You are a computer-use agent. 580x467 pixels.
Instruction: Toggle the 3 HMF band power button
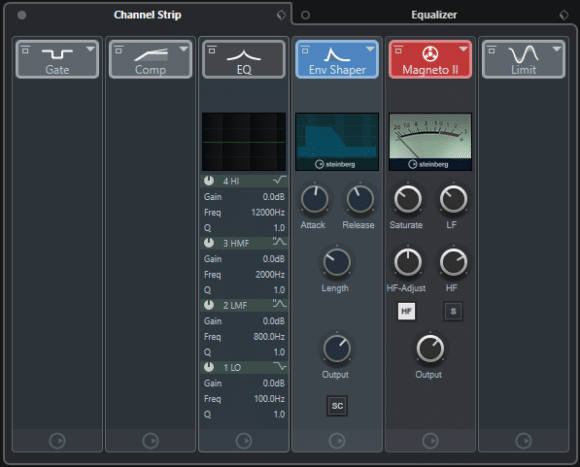(x=209, y=243)
